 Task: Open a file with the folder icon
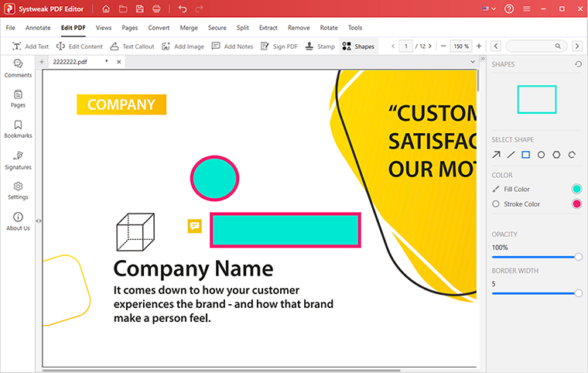point(123,9)
